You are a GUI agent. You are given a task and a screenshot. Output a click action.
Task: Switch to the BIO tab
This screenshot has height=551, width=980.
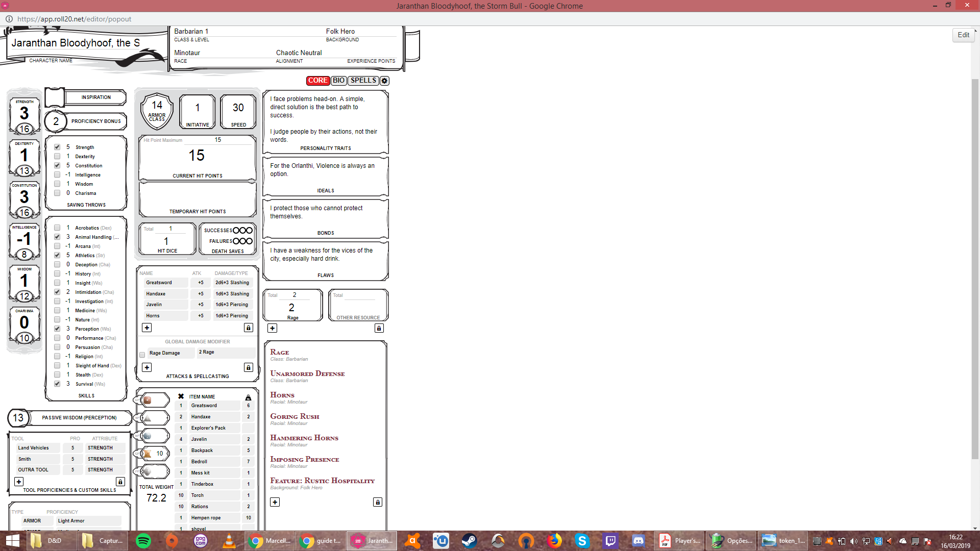(x=338, y=81)
